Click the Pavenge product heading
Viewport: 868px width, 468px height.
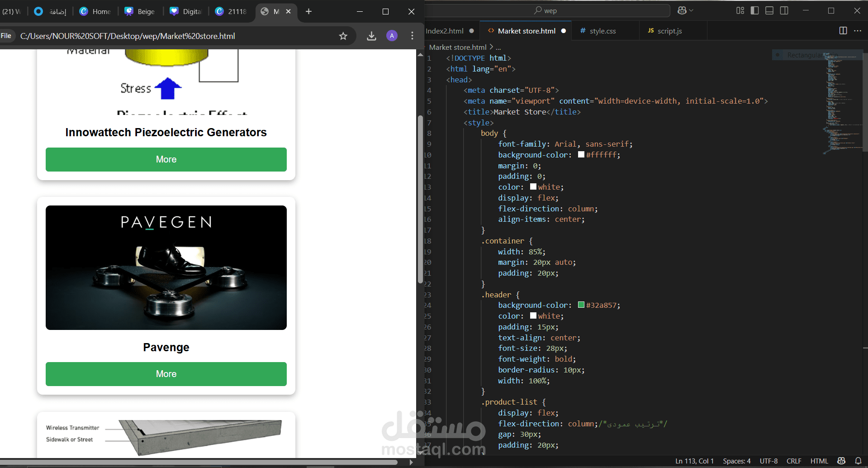(166, 347)
